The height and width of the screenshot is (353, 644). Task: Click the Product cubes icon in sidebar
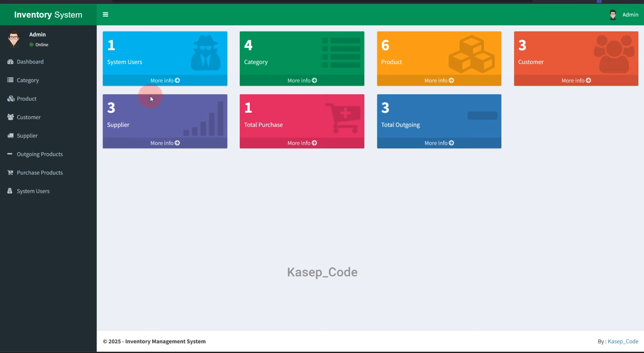(x=11, y=98)
